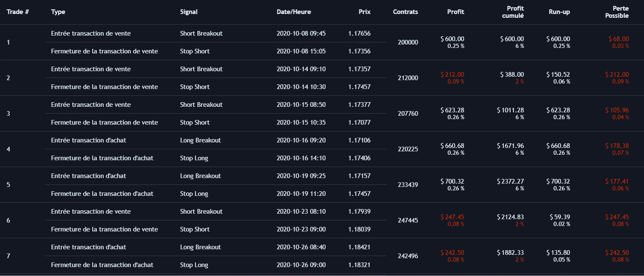Click trade 5 profit value $700.32
The height and width of the screenshot is (276, 644).
pos(452,181)
